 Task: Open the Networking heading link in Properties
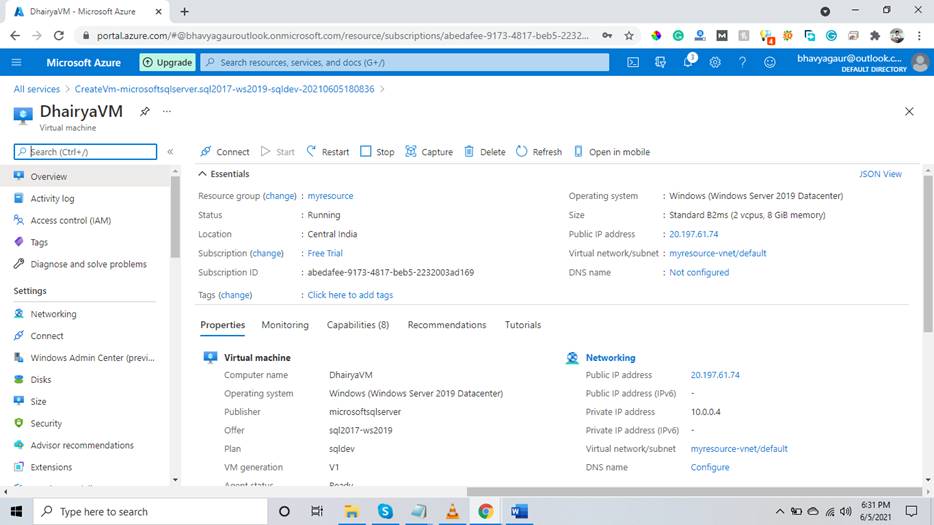point(610,358)
